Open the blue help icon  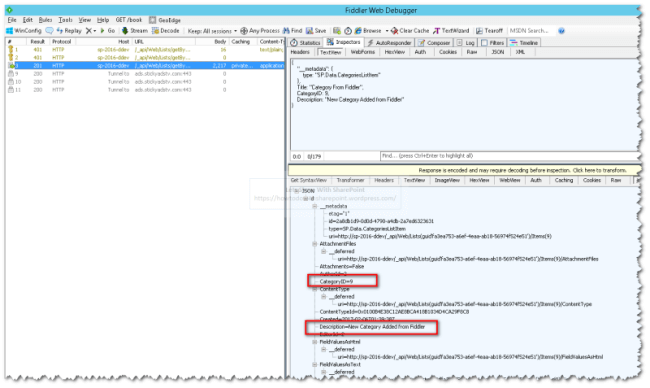(561, 31)
